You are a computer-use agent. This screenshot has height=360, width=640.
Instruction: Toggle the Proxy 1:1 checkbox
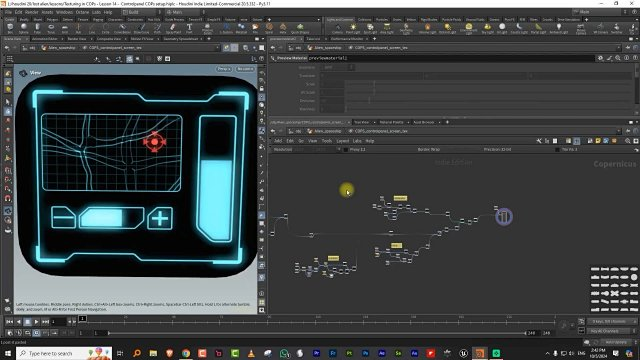pyautogui.click(x=346, y=149)
